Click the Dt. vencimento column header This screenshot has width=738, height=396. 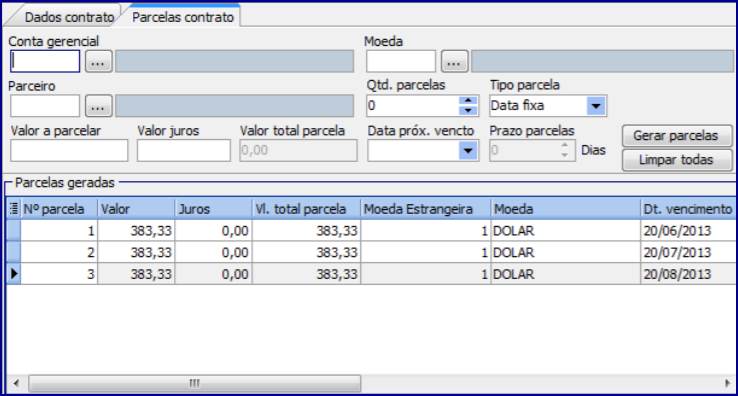tap(688, 209)
